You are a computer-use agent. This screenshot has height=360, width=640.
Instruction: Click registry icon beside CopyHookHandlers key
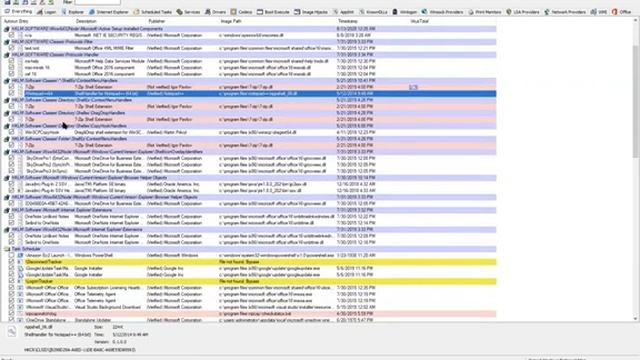(x=7, y=126)
